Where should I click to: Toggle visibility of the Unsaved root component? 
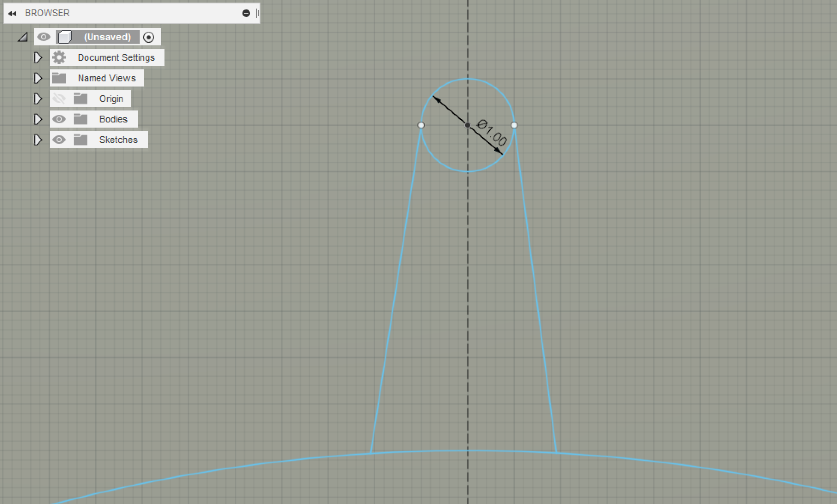(x=43, y=37)
